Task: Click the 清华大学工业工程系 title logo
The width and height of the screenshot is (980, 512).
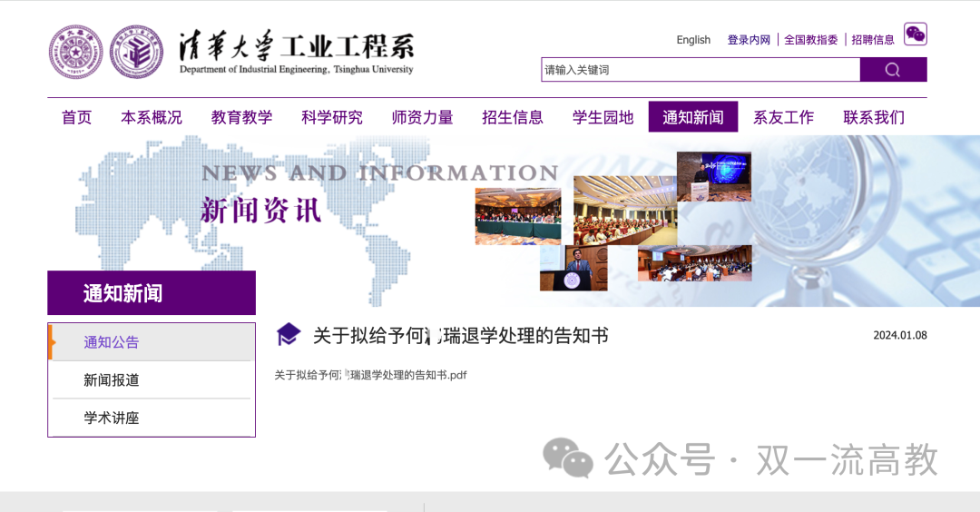Action: click(296, 50)
